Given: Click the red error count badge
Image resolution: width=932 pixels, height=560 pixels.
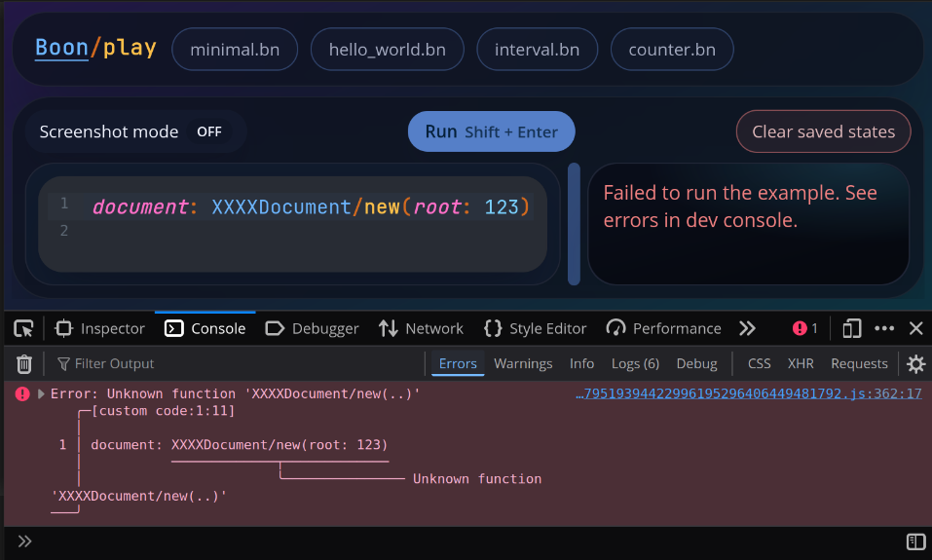Looking at the screenshot, I should pos(804,328).
